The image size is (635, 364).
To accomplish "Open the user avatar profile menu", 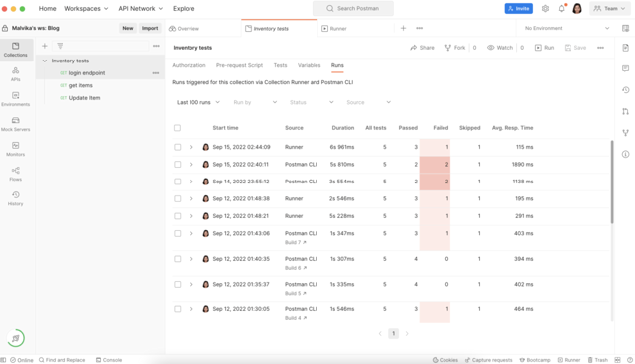I will point(577,9).
